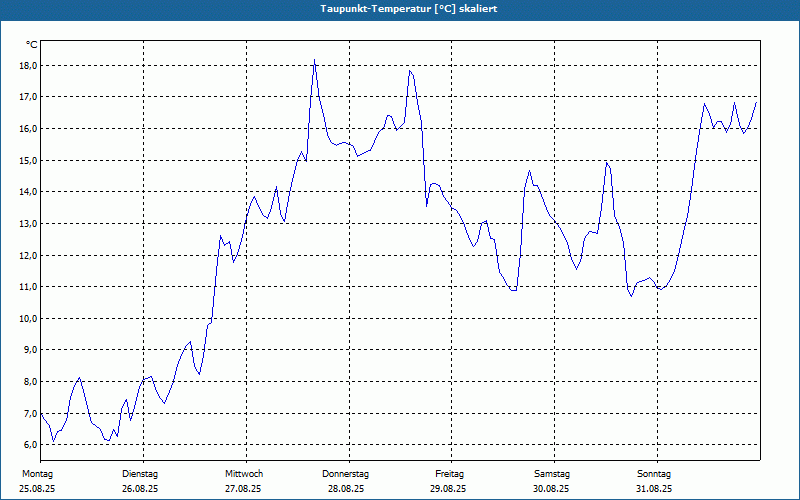
Task: Click the date 30.08.25
Action: point(551,489)
